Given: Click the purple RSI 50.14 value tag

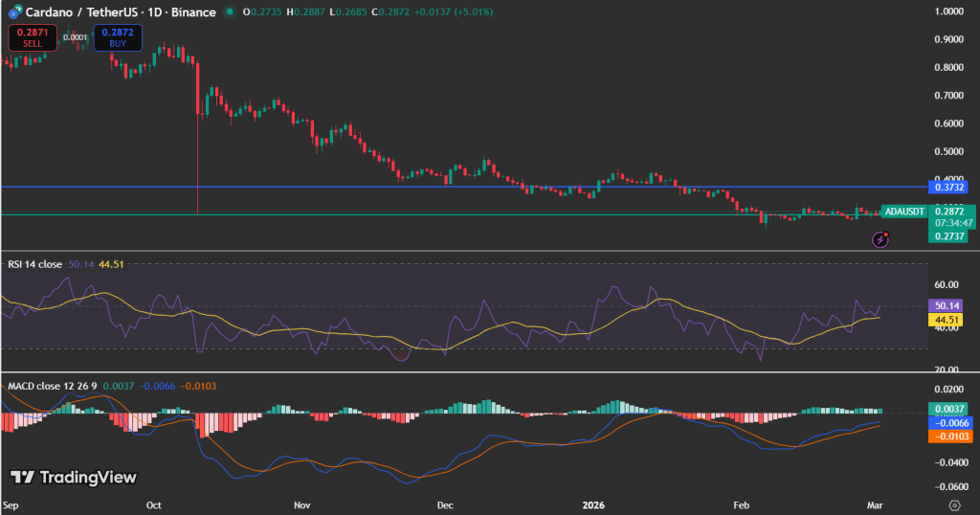Looking at the screenshot, I should tap(947, 305).
